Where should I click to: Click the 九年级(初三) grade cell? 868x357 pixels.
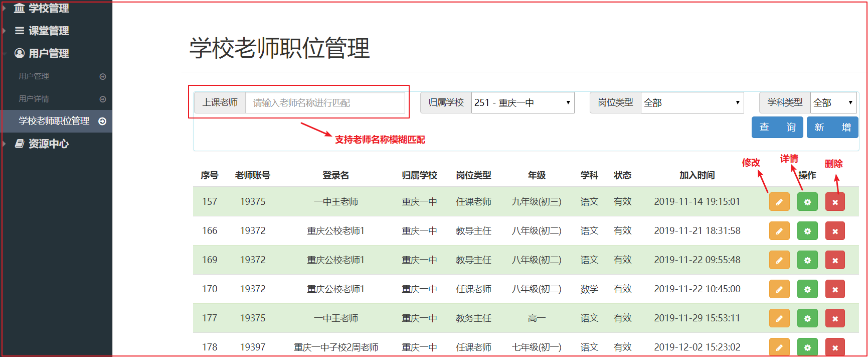pyautogui.click(x=537, y=202)
